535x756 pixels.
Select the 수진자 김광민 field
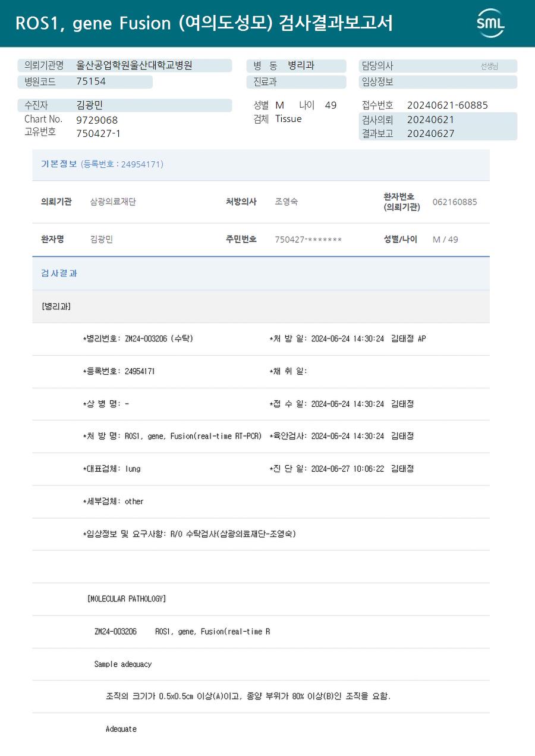[x=125, y=105]
